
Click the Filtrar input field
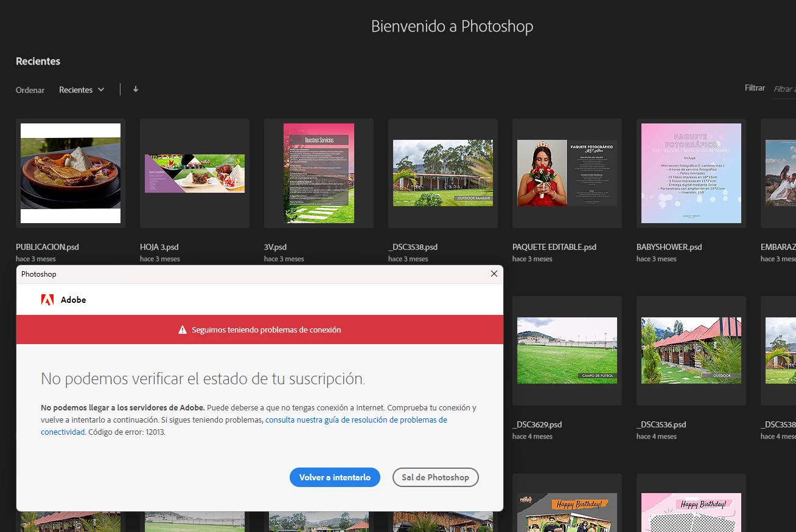(784, 89)
